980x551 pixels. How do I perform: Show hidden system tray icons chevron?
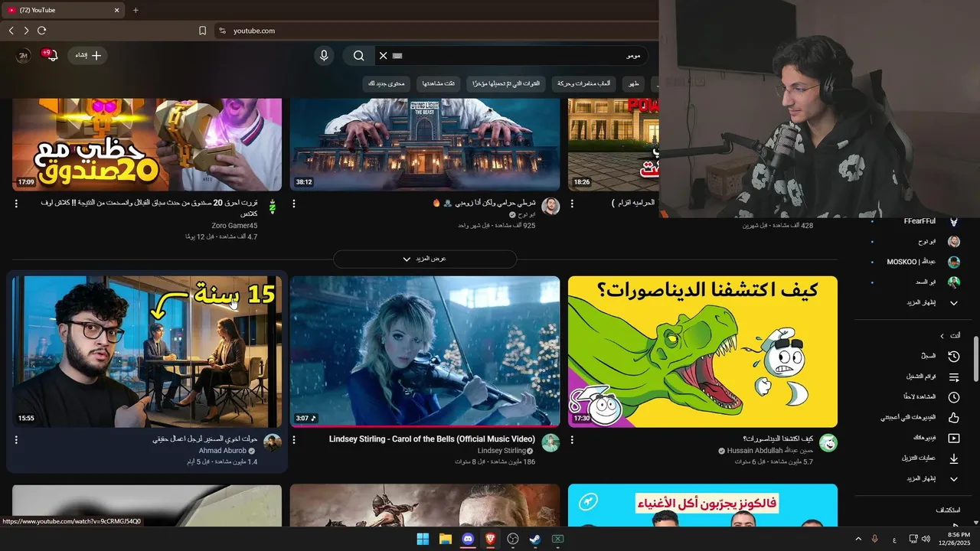click(x=857, y=539)
